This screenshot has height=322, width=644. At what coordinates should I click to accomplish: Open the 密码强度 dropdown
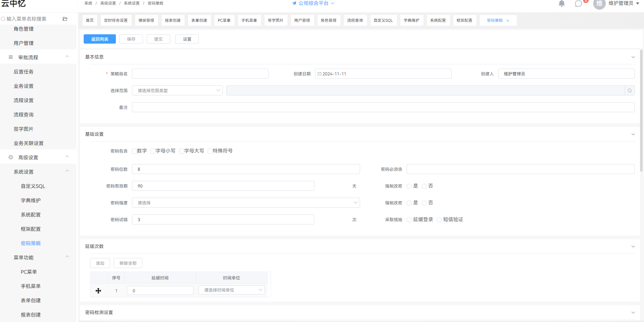(246, 203)
